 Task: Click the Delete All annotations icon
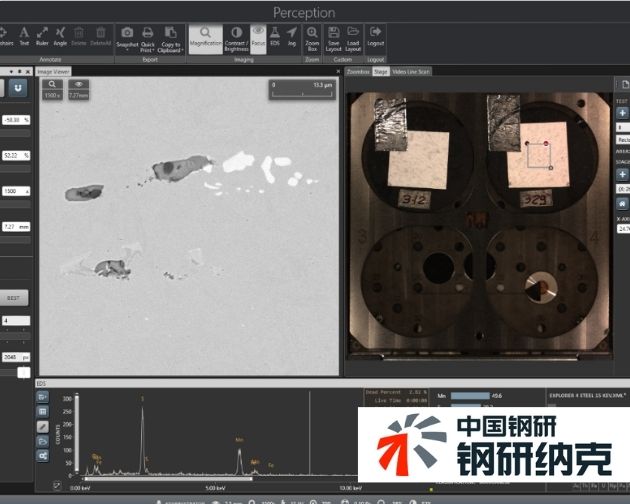(x=100, y=36)
